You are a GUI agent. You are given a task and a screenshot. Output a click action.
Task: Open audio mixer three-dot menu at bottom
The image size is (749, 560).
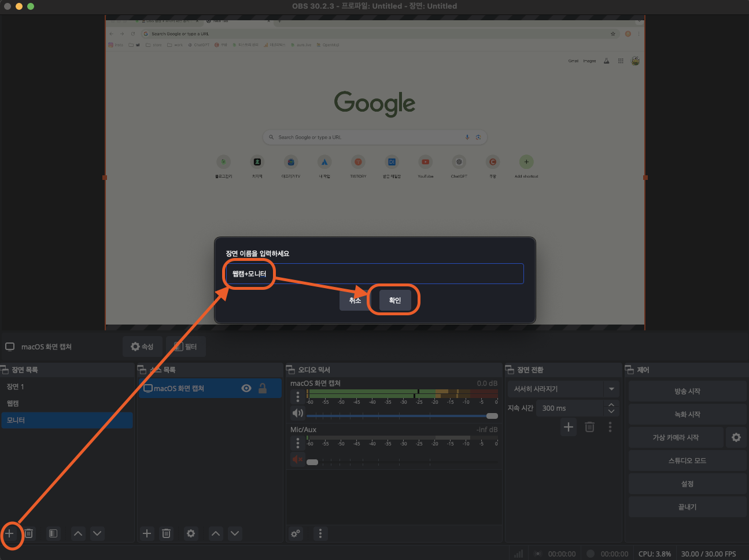point(320,533)
